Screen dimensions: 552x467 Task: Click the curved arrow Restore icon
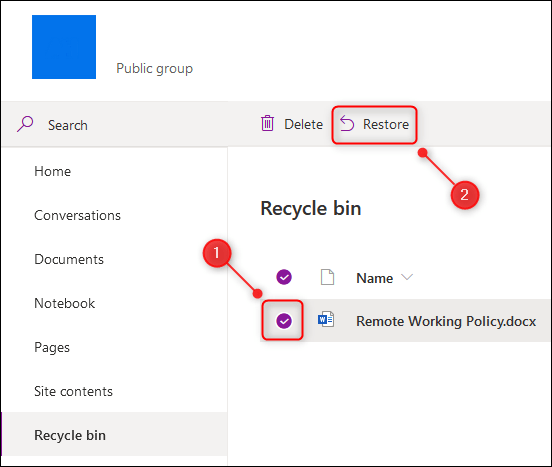[347, 124]
